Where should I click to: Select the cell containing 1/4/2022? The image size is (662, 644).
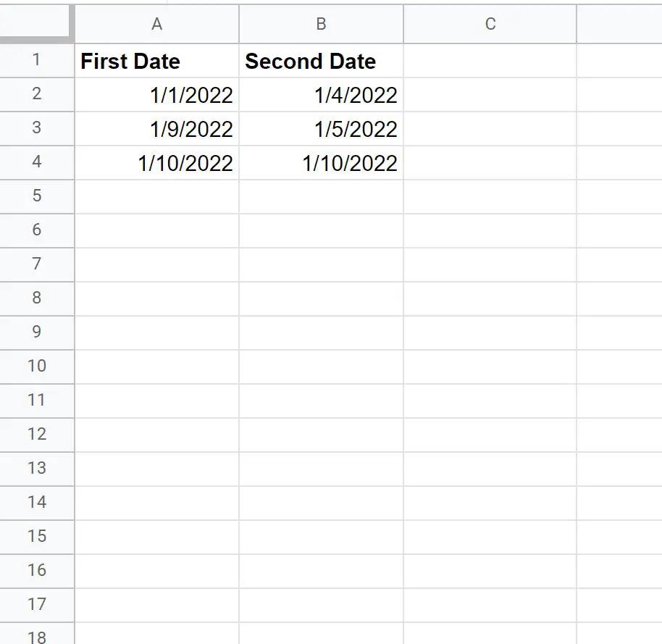pyautogui.click(x=320, y=95)
